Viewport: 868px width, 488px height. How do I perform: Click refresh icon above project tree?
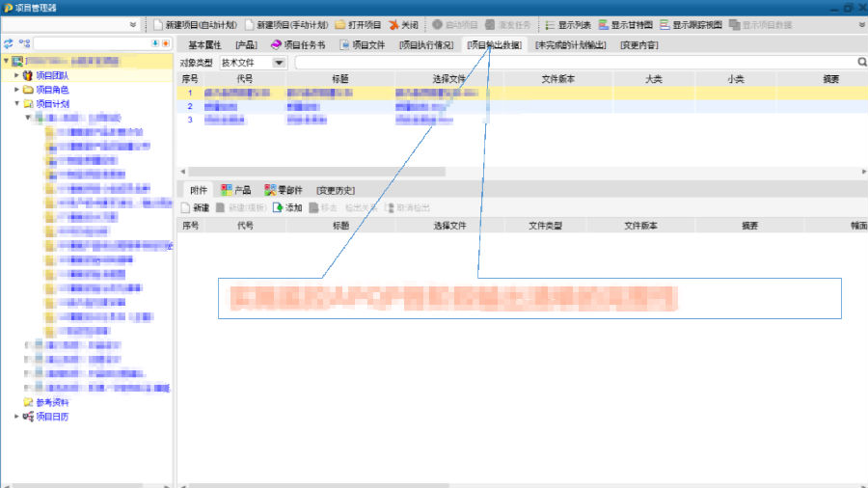[x=9, y=43]
